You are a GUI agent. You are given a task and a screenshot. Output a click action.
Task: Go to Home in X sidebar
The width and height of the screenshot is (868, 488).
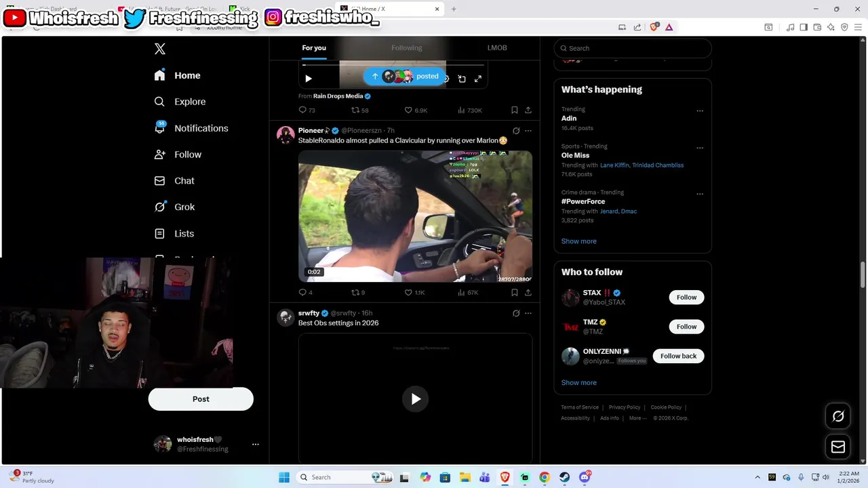[x=177, y=75]
